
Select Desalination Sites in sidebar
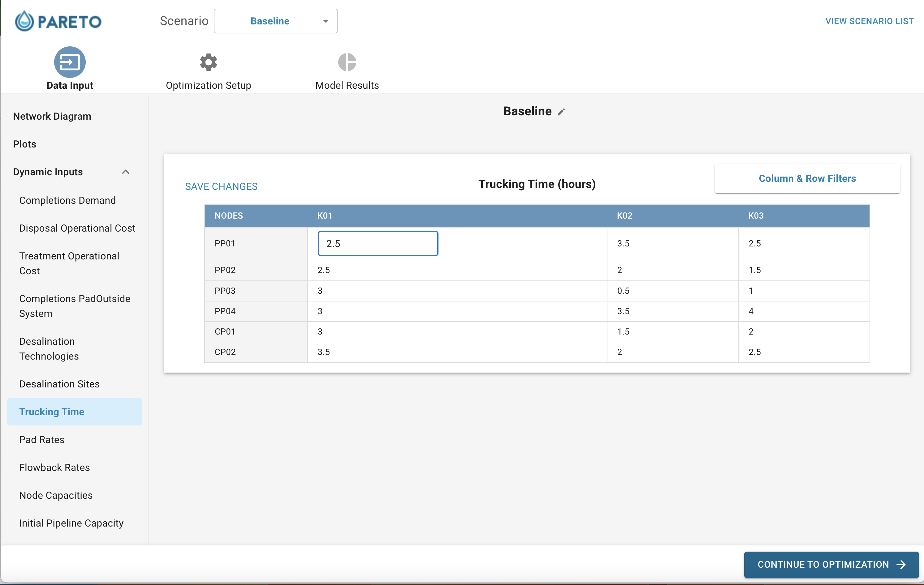pyautogui.click(x=59, y=384)
